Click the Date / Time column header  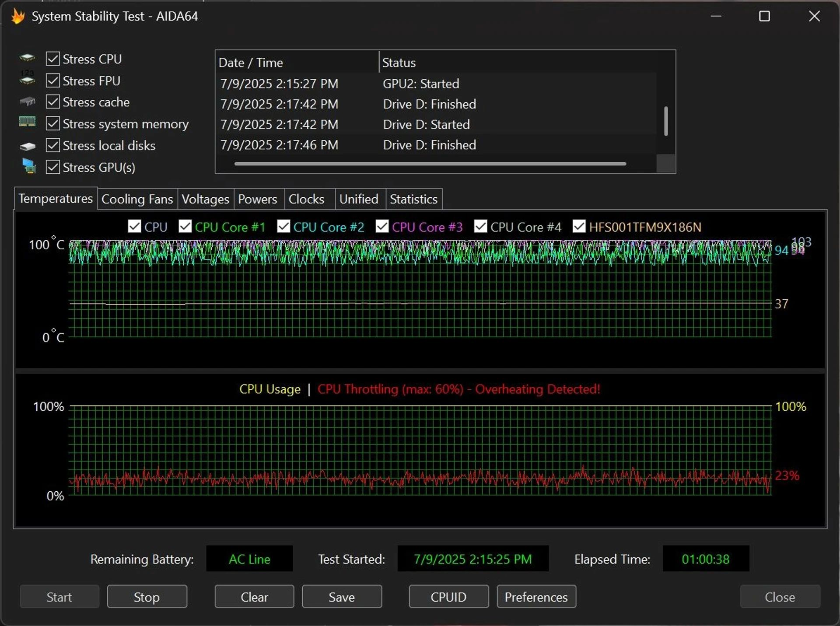297,63
